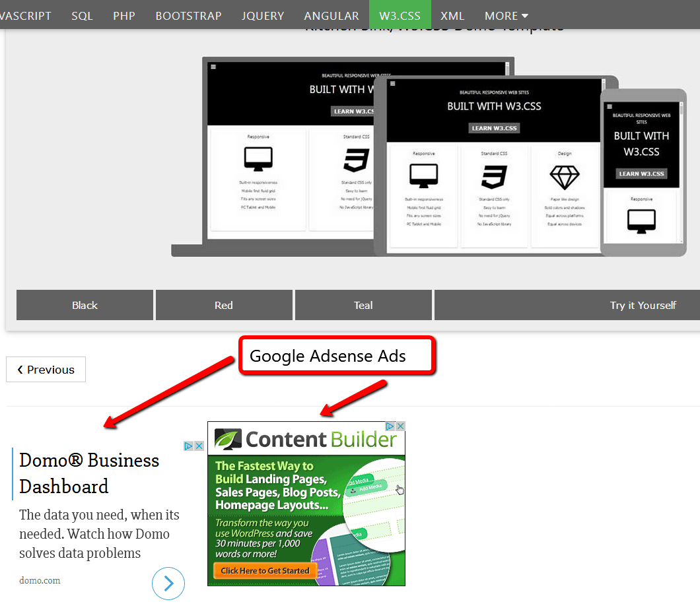Click the Domo Business Dashboard ad headline
Image resolution: width=700 pixels, height=606 pixels.
tap(89, 473)
